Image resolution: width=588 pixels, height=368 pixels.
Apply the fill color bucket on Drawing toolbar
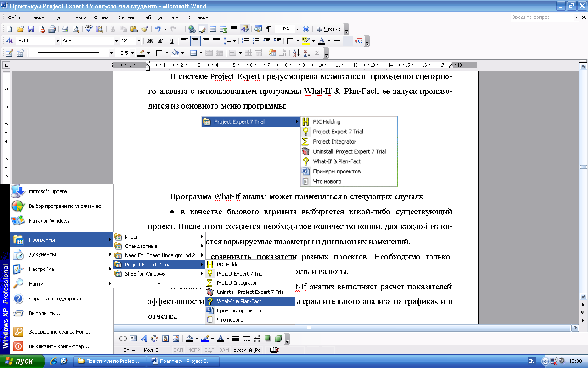189,339
